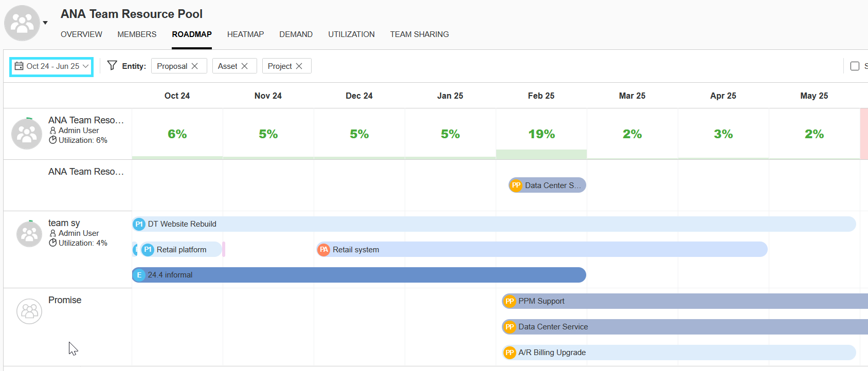Viewport: 868px width, 371px height.
Task: Remove the Project entity filter
Action: coord(299,66)
